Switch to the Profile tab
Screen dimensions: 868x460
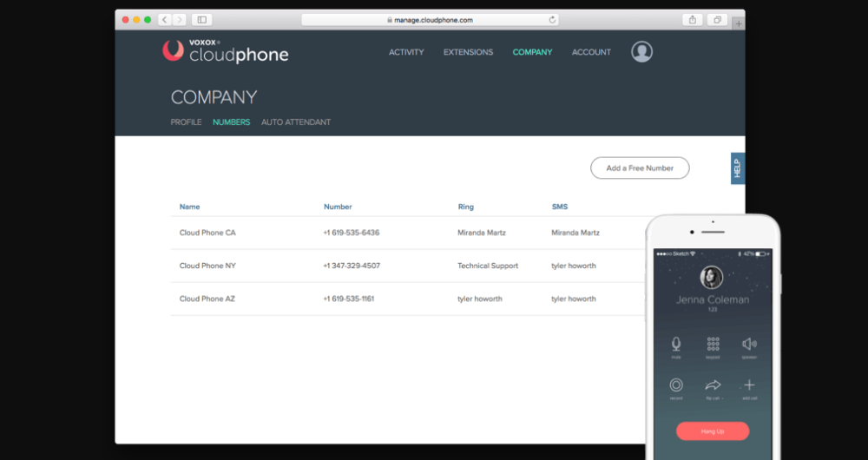[186, 122]
